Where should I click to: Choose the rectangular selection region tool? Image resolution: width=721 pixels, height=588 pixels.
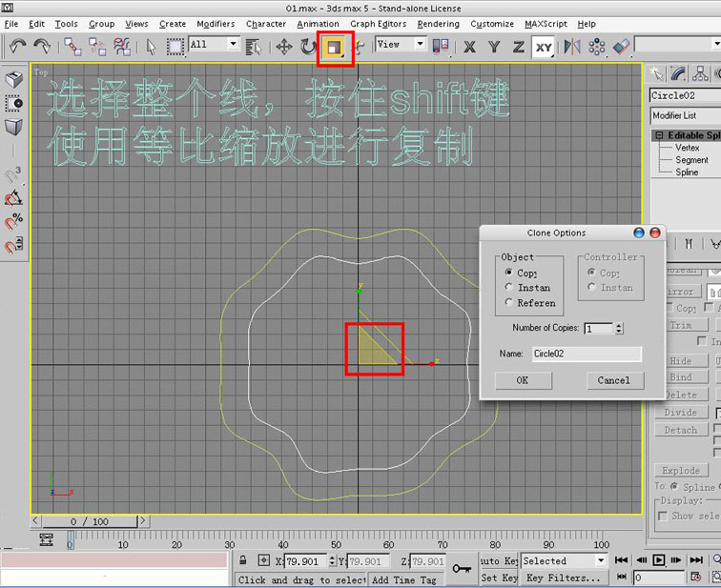[x=175, y=47]
